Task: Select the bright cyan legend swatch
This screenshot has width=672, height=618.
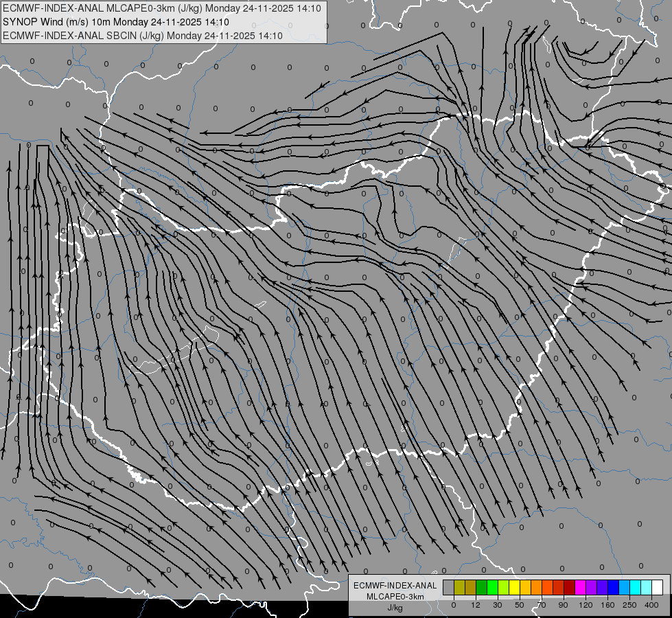Action: click(635, 587)
